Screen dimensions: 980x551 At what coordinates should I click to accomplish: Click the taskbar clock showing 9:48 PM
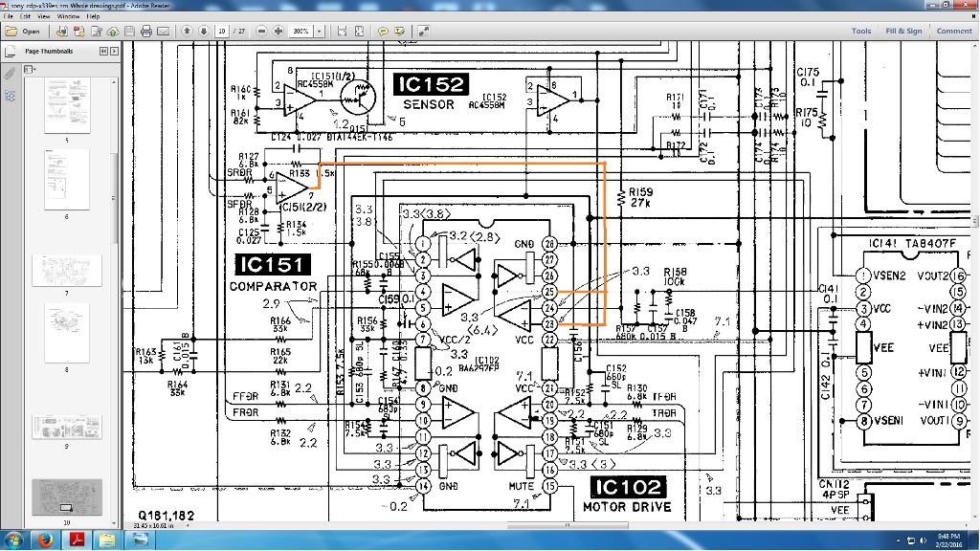[x=947, y=540]
